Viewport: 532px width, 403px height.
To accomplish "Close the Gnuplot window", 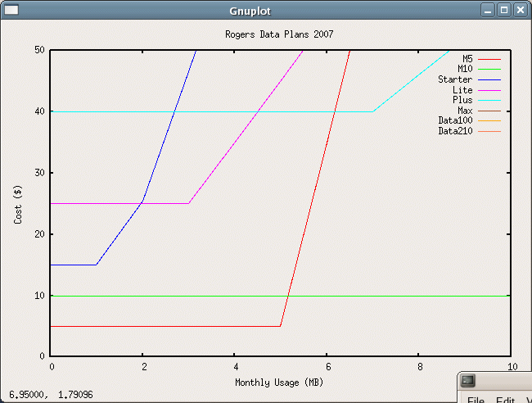I will coord(521,10).
